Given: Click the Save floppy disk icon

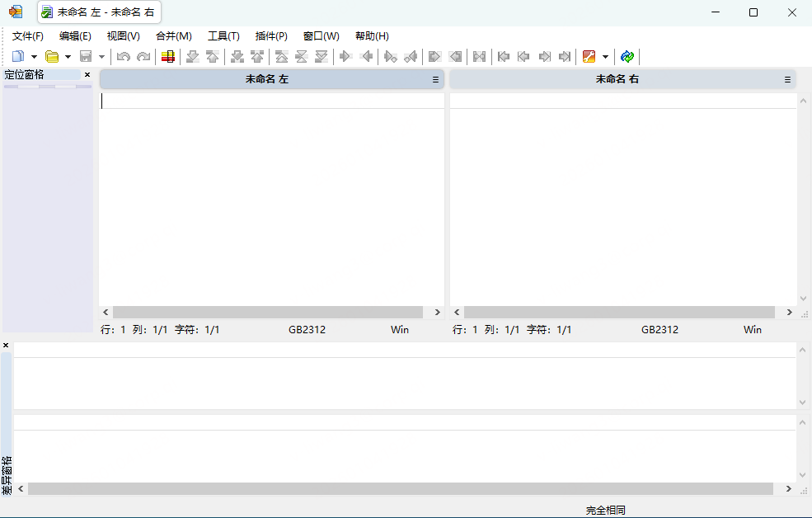Looking at the screenshot, I should pyautogui.click(x=86, y=56).
